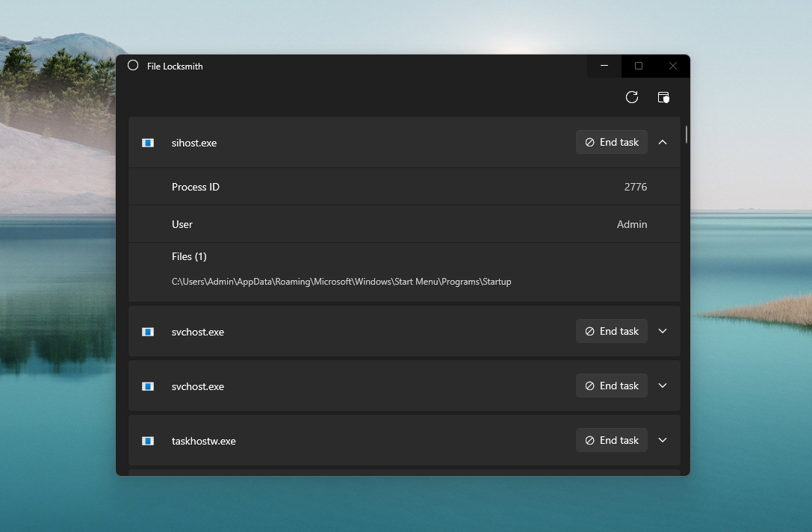Click the vertical scrollbar of the process list
This screenshot has height=532, width=812.
coord(686,135)
